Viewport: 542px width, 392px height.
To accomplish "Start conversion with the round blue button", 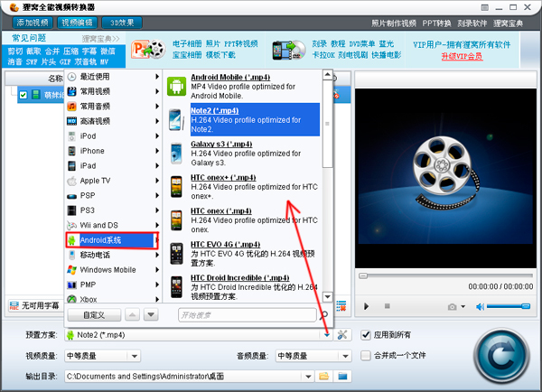I will point(501,357).
